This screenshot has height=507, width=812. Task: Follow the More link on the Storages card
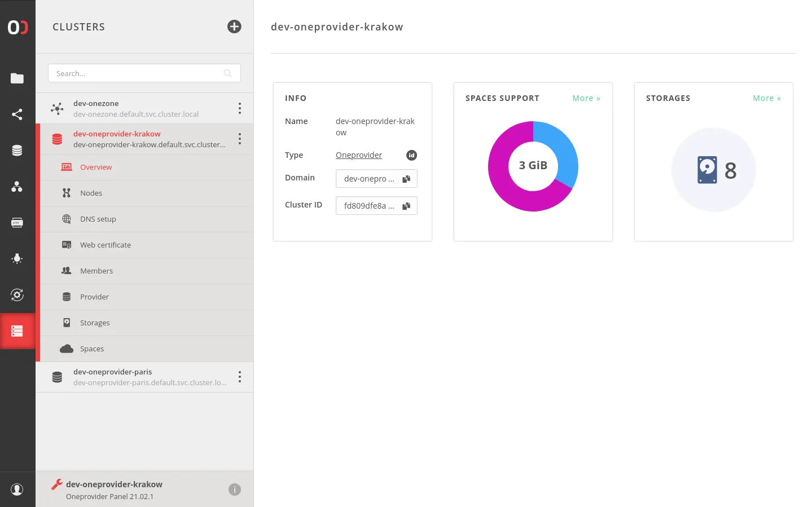[x=766, y=98]
